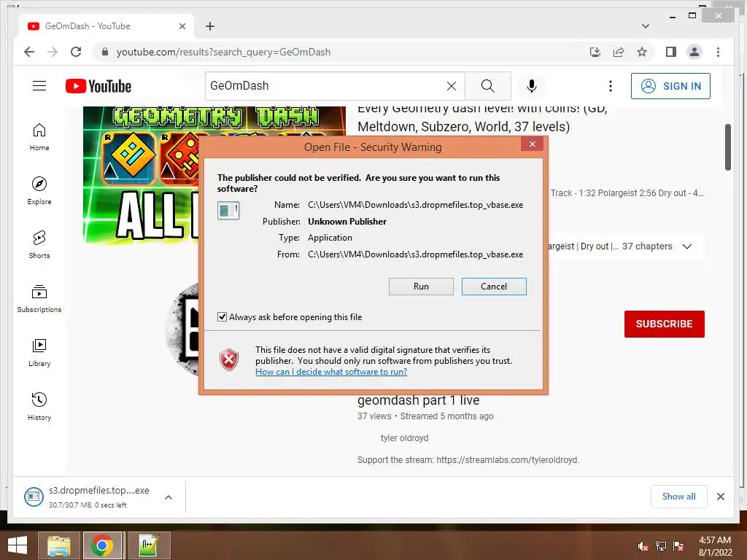Click the Chrome address bar URL

(x=223, y=52)
